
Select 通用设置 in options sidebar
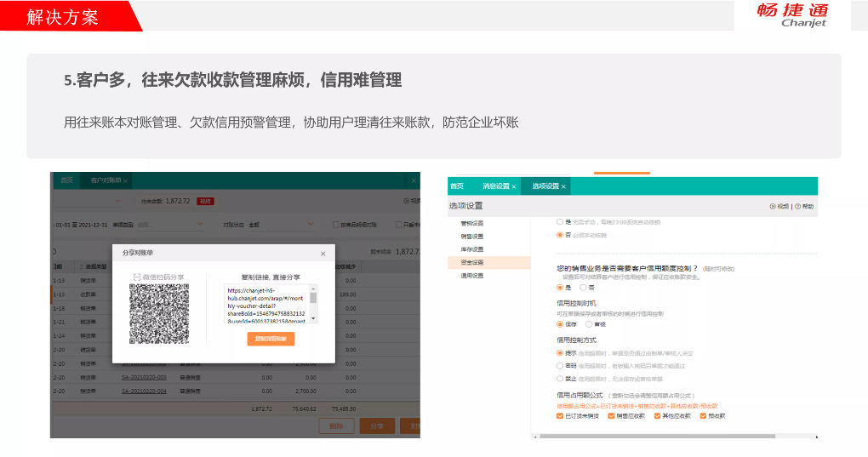[472, 276]
